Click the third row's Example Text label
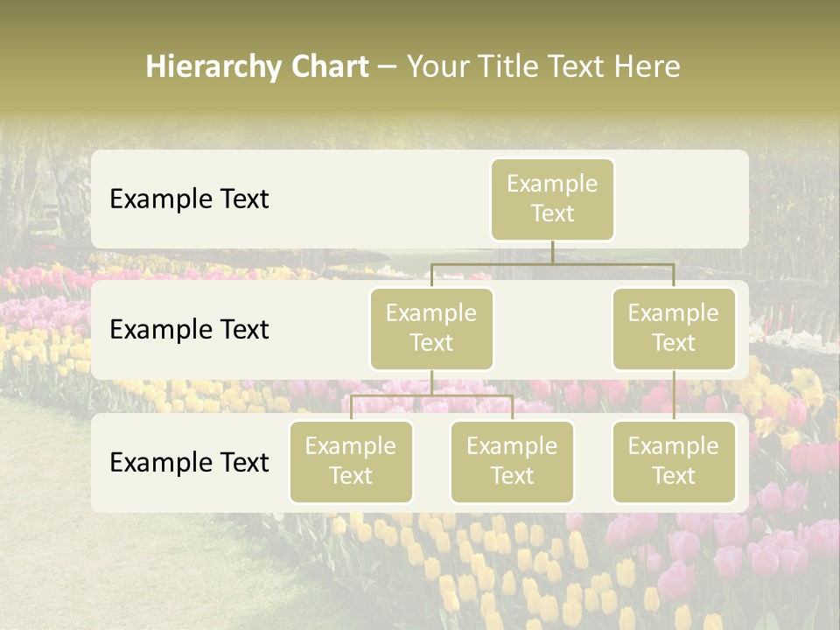840x630 pixels. 189,462
